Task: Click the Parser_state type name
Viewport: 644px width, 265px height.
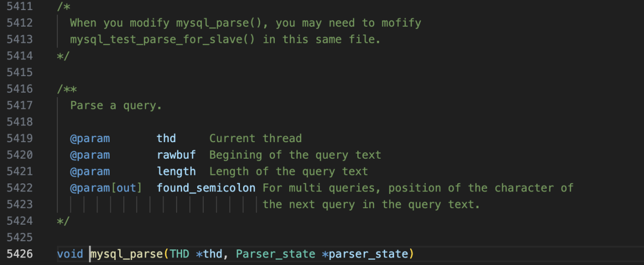Action: 276,254
